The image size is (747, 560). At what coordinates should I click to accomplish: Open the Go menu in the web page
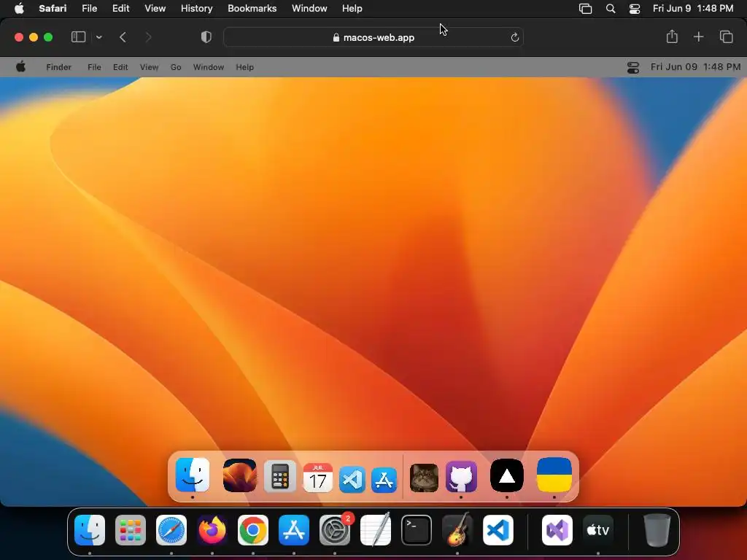click(x=176, y=67)
